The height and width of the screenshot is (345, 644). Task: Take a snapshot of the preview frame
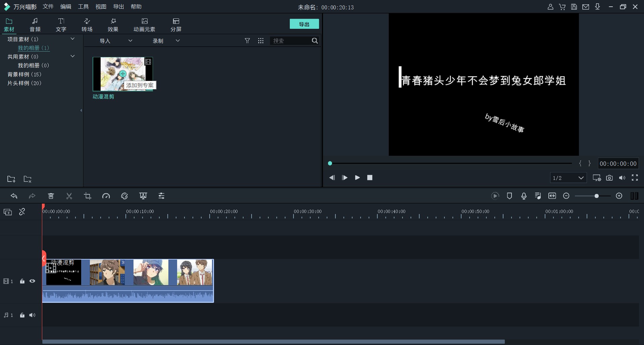(x=609, y=178)
